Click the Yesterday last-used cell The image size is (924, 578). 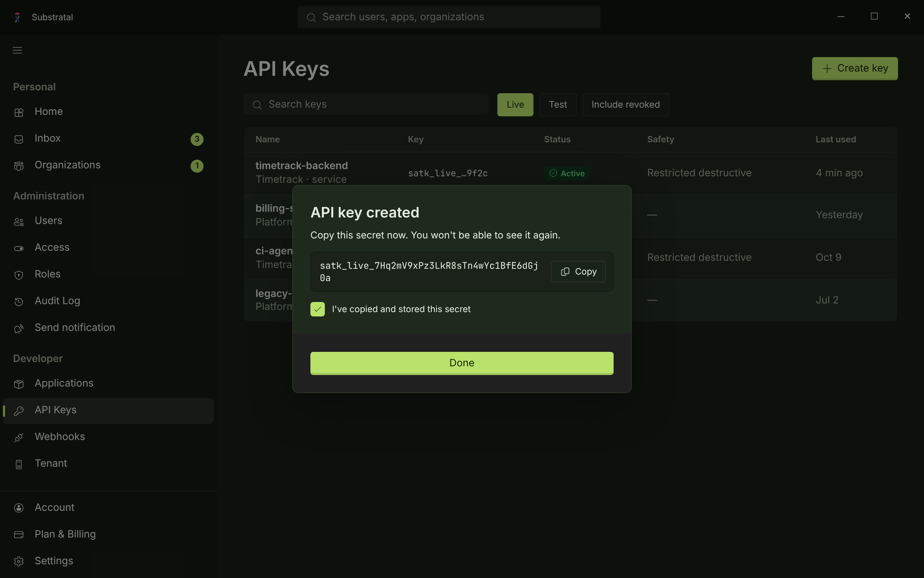pyautogui.click(x=839, y=215)
